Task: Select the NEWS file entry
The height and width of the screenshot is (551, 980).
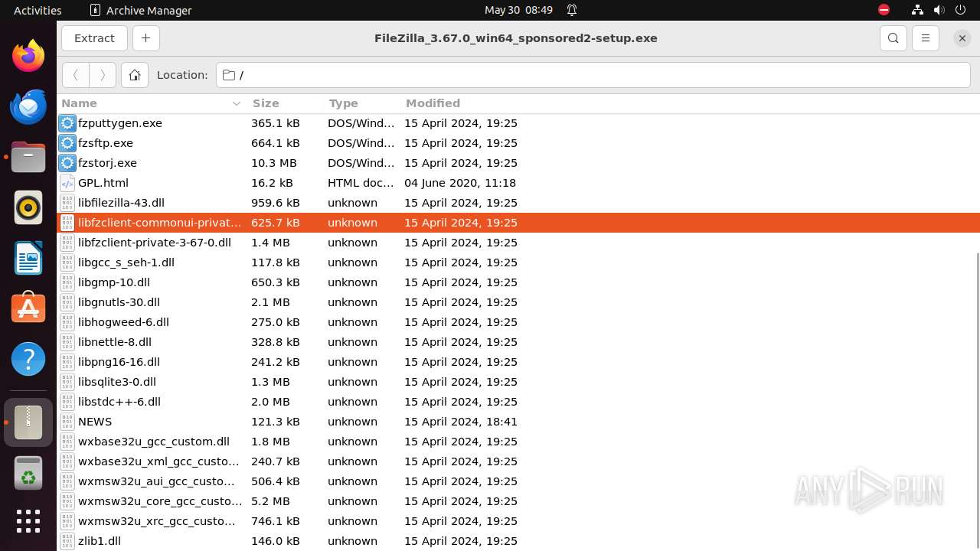Action: (518, 422)
